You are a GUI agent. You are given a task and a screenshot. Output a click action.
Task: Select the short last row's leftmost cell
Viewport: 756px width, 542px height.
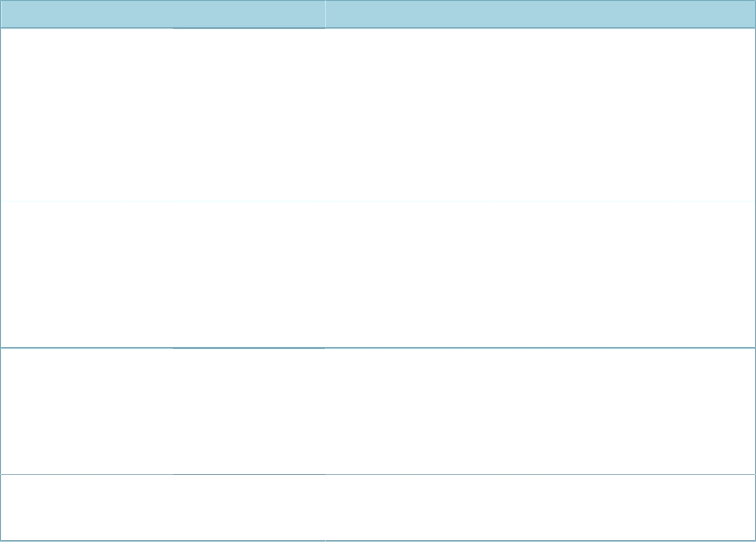[x=87, y=507]
